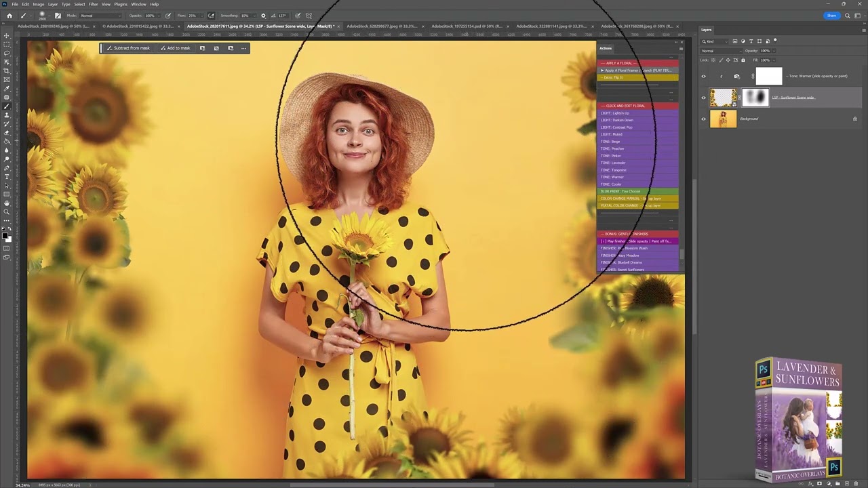Open the Plugins menu
Image resolution: width=868 pixels, height=488 pixels.
(x=121, y=4)
